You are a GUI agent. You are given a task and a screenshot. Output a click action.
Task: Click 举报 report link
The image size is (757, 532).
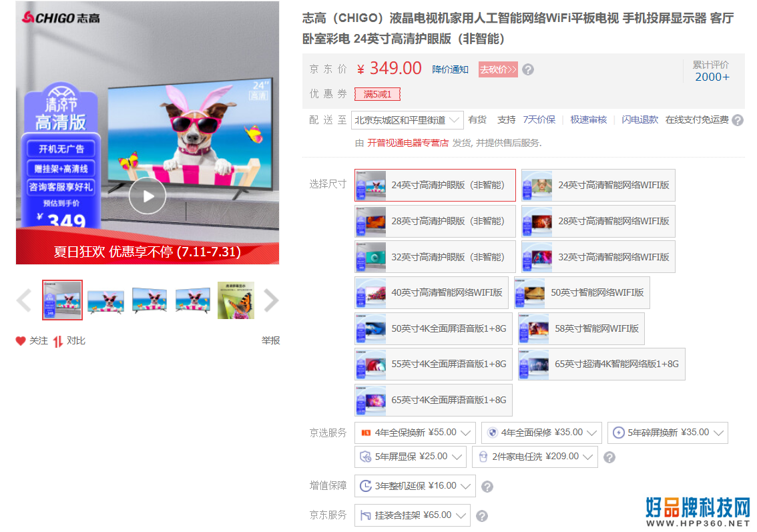[x=271, y=341]
